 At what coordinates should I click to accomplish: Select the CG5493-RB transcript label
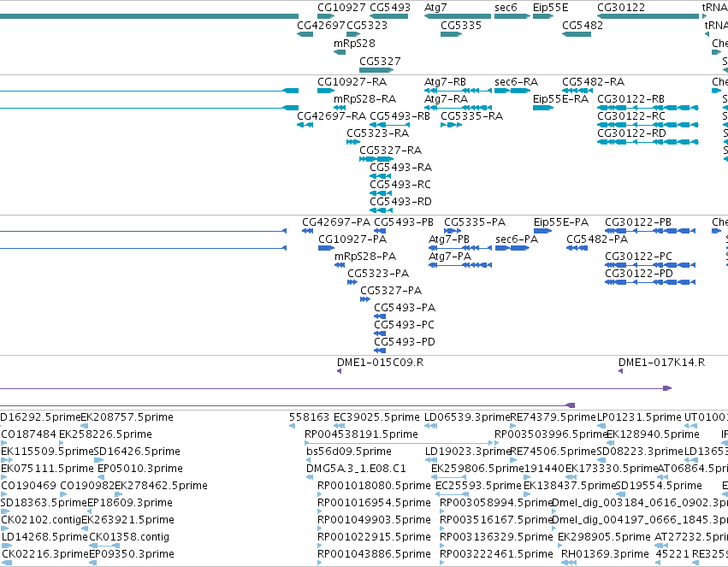(x=400, y=116)
